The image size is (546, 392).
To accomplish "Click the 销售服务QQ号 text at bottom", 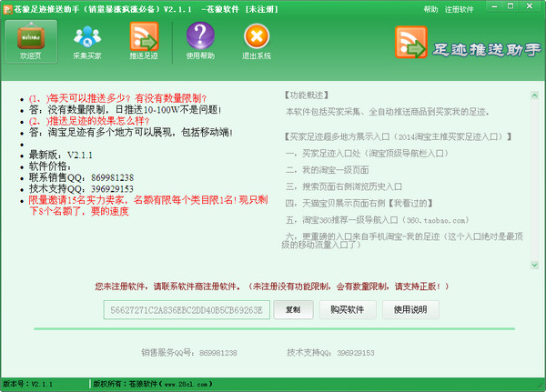I will click(189, 353).
